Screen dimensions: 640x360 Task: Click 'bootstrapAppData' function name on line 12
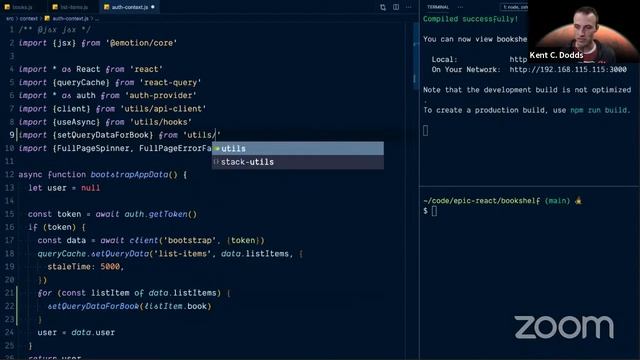tap(129, 175)
